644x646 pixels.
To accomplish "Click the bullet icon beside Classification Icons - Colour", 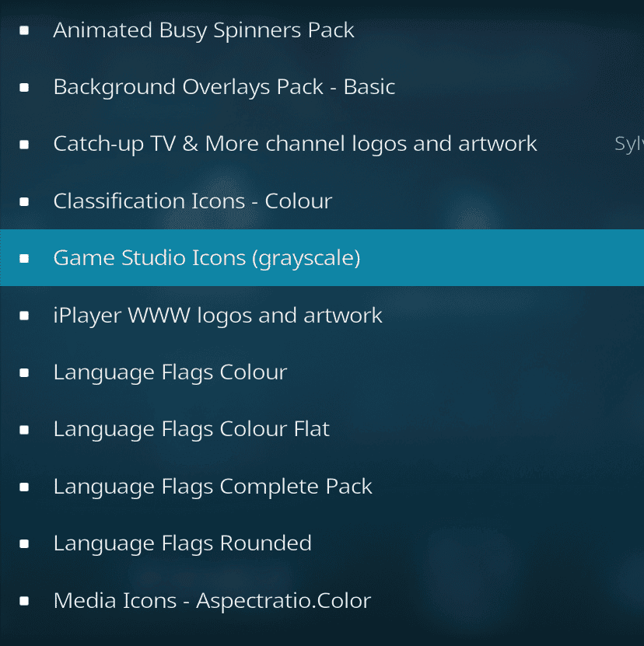I will tap(23, 201).
